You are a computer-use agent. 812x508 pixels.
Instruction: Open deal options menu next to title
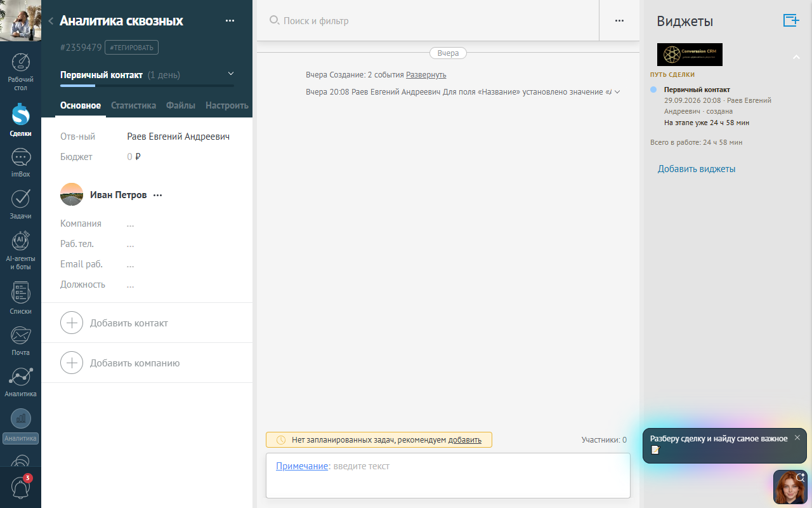pos(230,21)
